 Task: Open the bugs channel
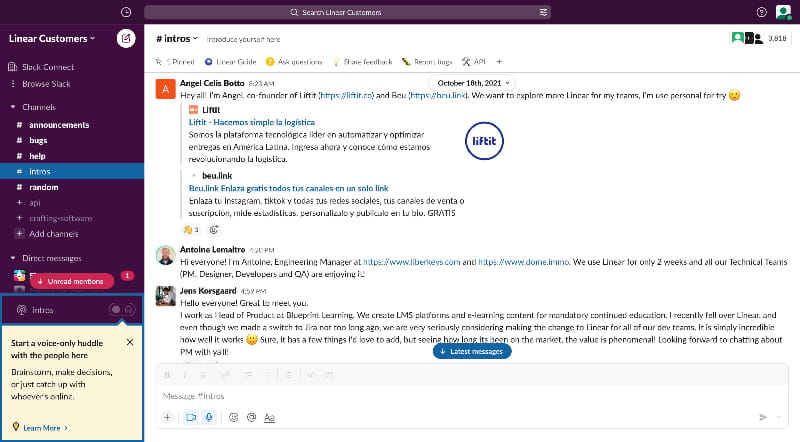(71, 140)
